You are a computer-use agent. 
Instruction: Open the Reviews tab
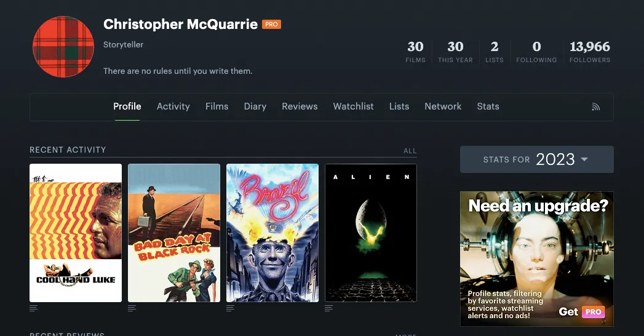[x=300, y=106]
